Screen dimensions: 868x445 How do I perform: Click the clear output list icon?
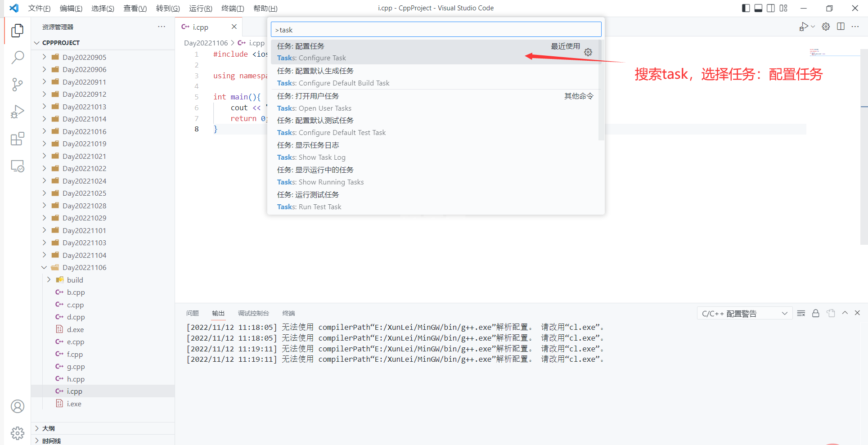tap(801, 313)
